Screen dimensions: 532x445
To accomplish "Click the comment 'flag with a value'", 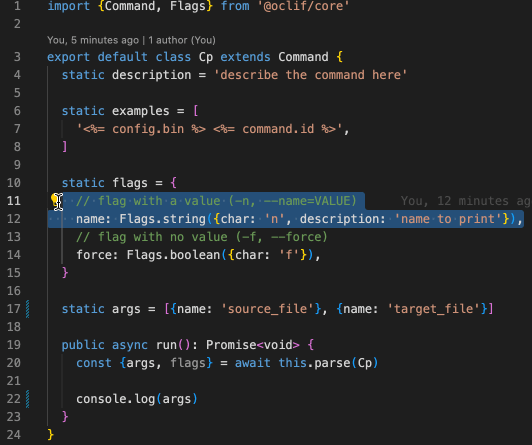I will pyautogui.click(x=159, y=201).
